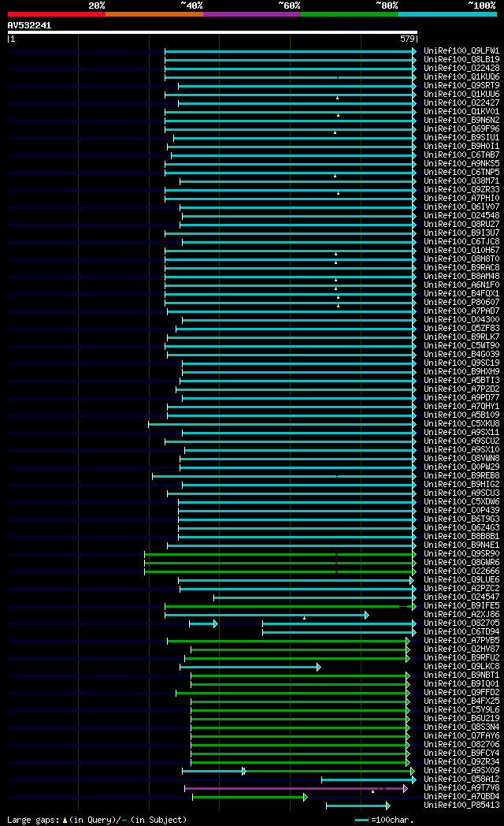Viewport: 504px width, 826px height.
Task: Open hit UniRef100_Q8LB19
Action: pyautogui.click(x=461, y=60)
